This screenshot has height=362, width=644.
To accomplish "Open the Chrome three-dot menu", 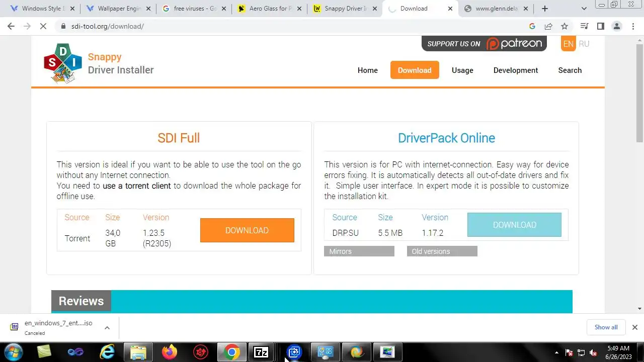I will point(633,26).
